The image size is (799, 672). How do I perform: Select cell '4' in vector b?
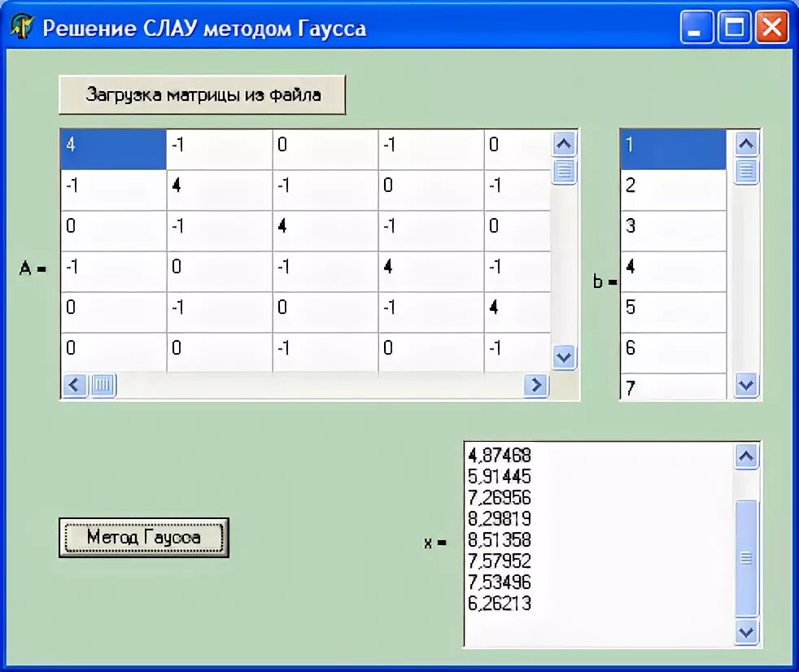click(x=673, y=272)
